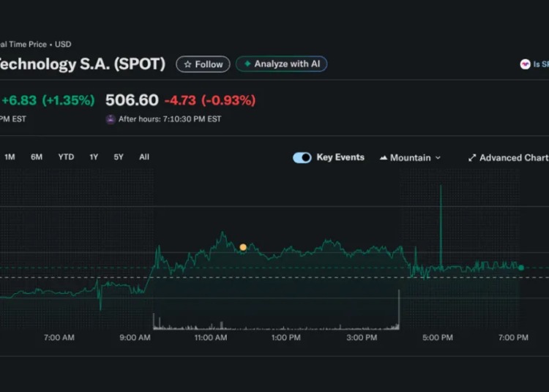
Task: Click the after hours moon icon
Action: (111, 119)
